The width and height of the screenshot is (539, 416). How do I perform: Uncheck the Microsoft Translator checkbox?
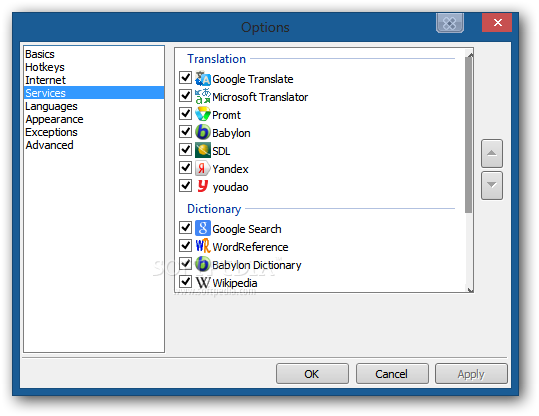pos(186,95)
